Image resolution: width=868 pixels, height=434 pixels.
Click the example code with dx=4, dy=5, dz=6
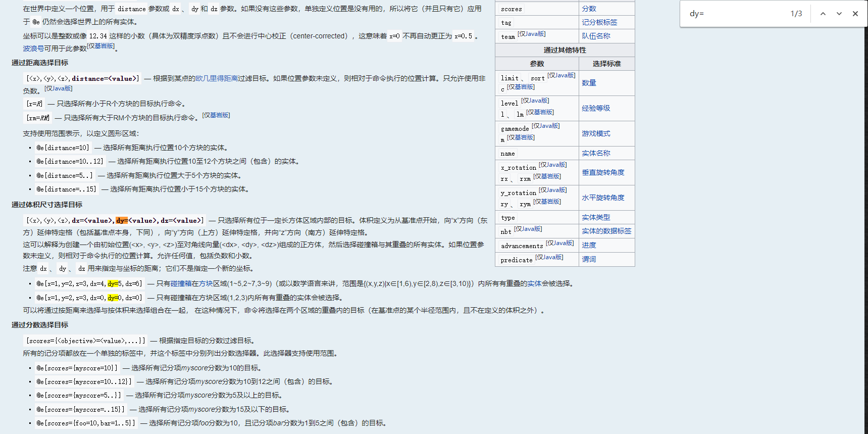point(89,283)
